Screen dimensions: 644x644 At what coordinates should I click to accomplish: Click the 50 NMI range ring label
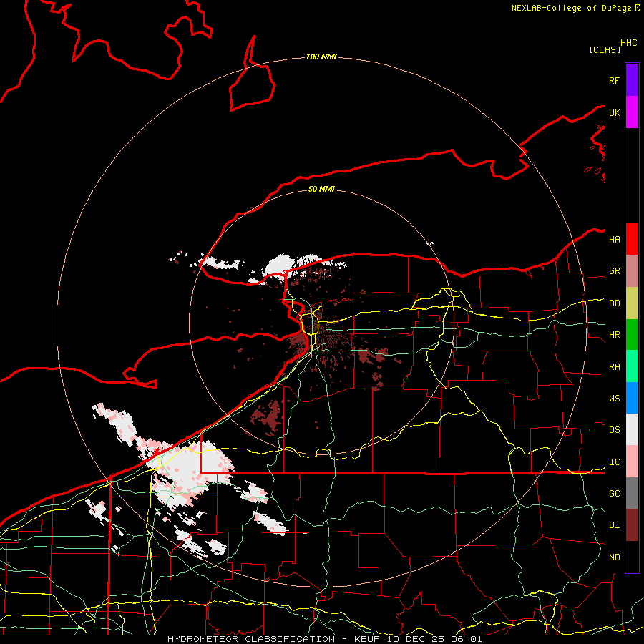tap(321, 189)
